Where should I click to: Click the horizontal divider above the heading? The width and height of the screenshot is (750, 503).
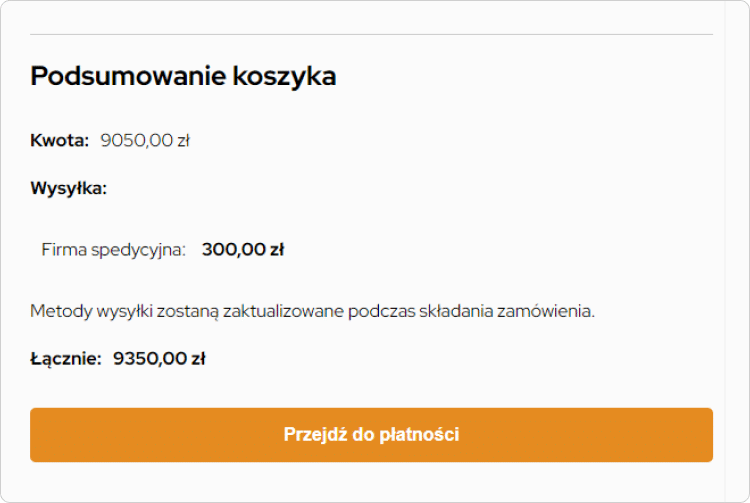(x=371, y=34)
